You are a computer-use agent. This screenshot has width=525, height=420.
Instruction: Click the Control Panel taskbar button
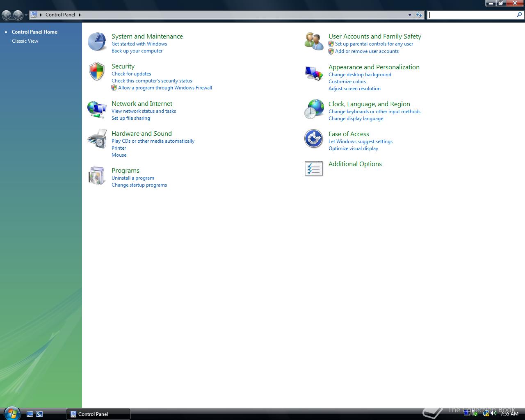point(98,414)
